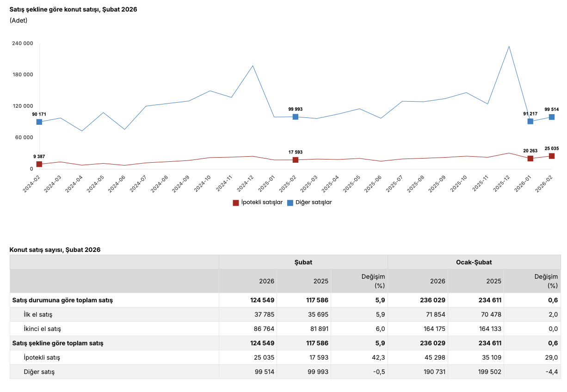
Task: Click the red 9 387 data point marker
Action: 39,164
